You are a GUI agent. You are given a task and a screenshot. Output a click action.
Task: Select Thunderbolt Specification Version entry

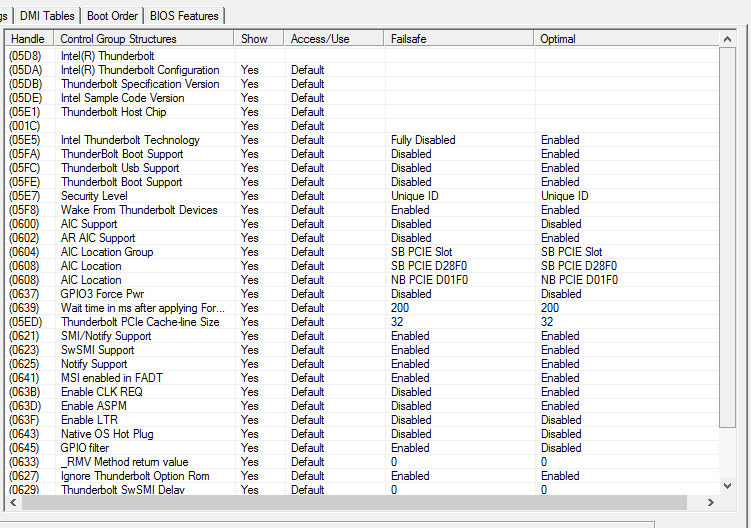(x=140, y=84)
